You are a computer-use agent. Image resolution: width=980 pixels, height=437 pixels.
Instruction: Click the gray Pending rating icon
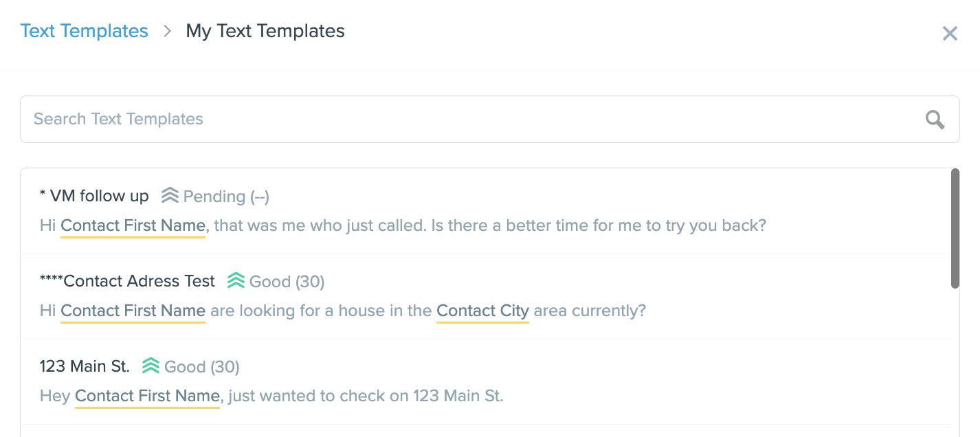coord(170,196)
